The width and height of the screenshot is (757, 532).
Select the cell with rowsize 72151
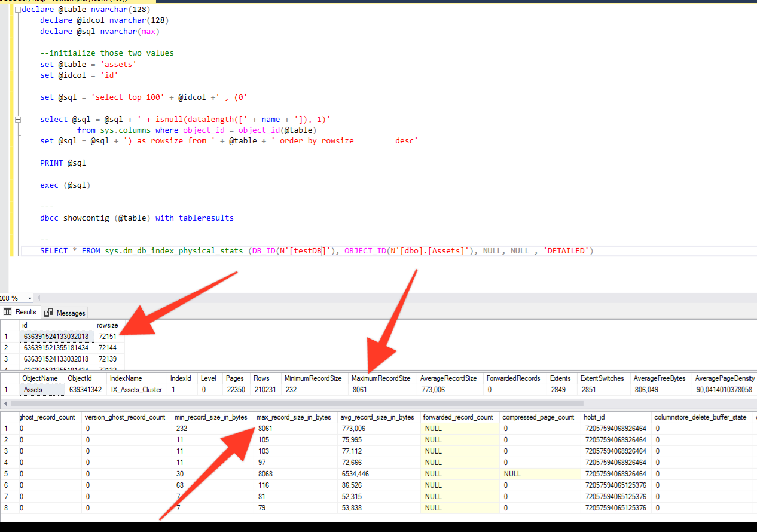coord(108,337)
